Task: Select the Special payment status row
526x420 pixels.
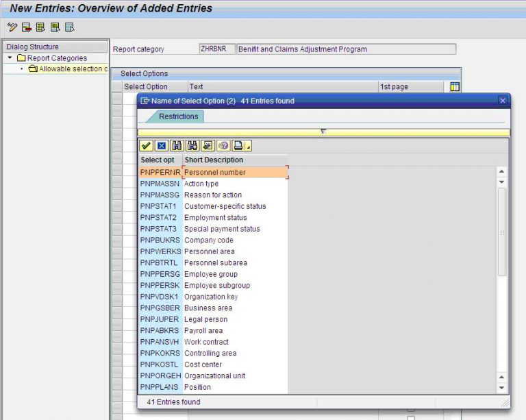Action: click(x=214, y=229)
